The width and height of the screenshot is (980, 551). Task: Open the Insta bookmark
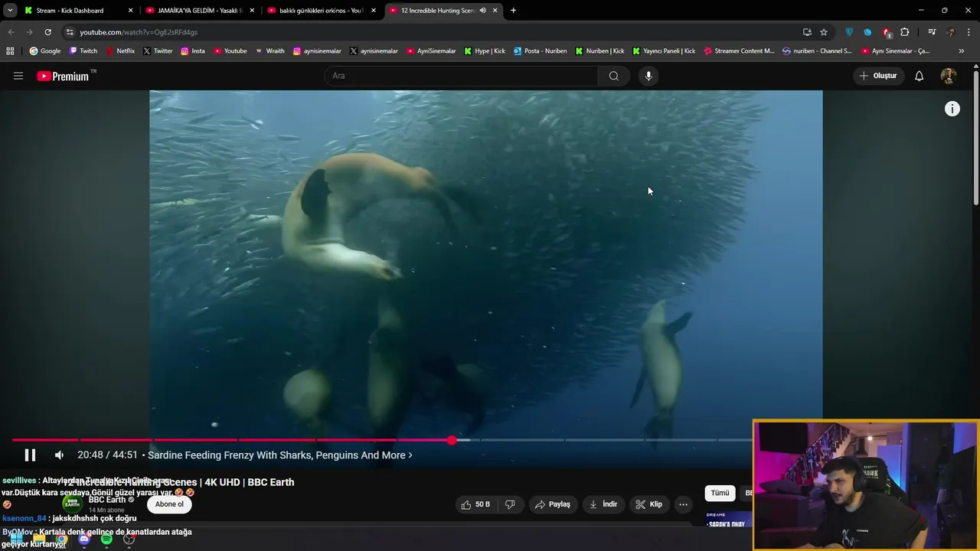point(193,51)
